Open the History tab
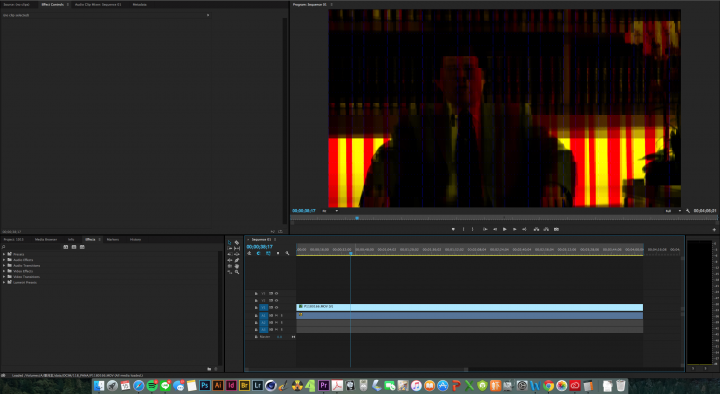 (x=135, y=240)
